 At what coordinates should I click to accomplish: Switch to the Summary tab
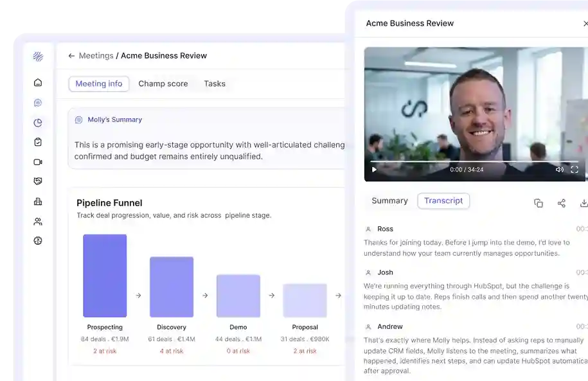pyautogui.click(x=389, y=200)
